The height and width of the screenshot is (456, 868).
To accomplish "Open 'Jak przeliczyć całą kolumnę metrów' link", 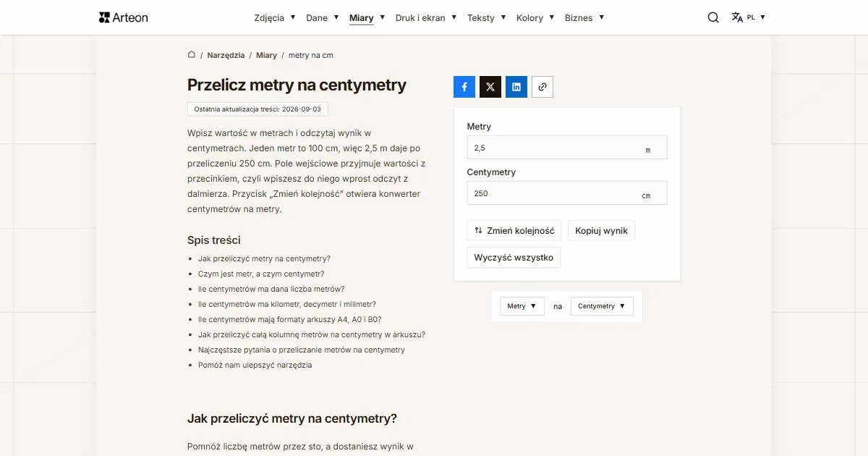I will coord(312,334).
